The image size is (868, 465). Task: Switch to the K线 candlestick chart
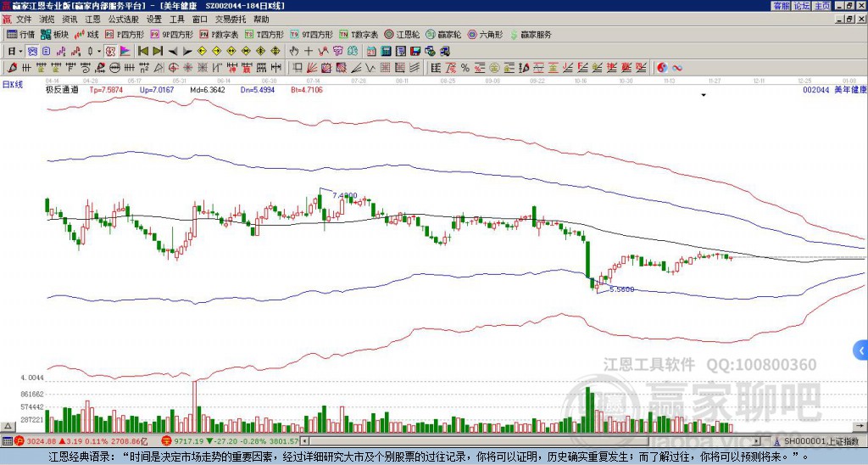tap(86, 34)
